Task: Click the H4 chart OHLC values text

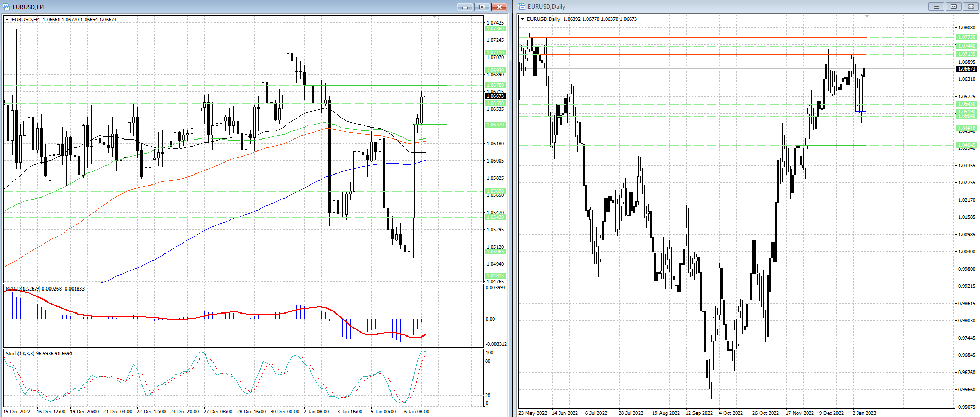Action: coord(80,20)
